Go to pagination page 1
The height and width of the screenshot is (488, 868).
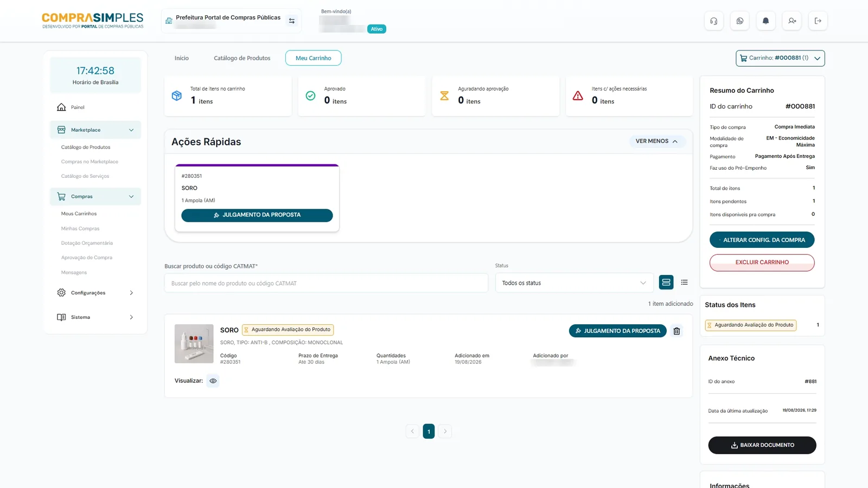coord(429,431)
